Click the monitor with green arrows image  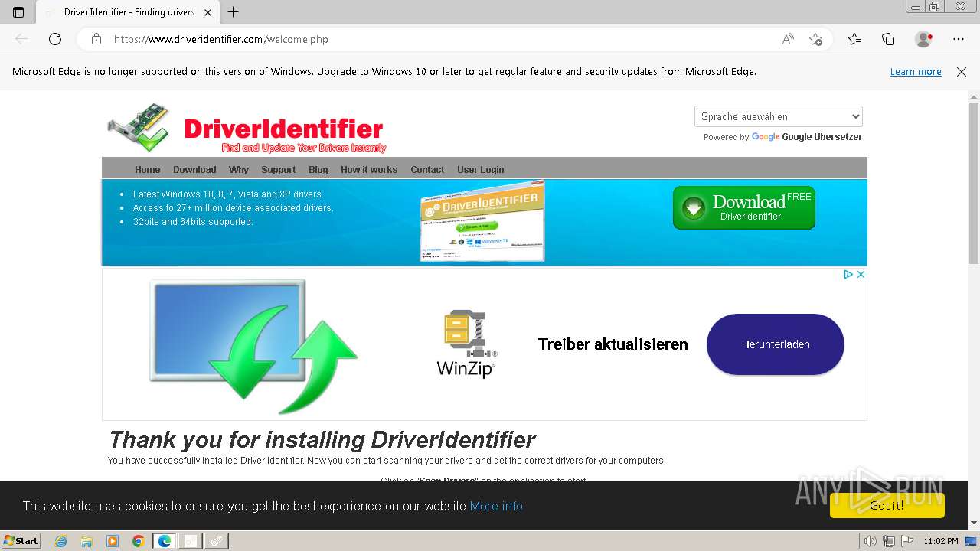[x=254, y=346]
